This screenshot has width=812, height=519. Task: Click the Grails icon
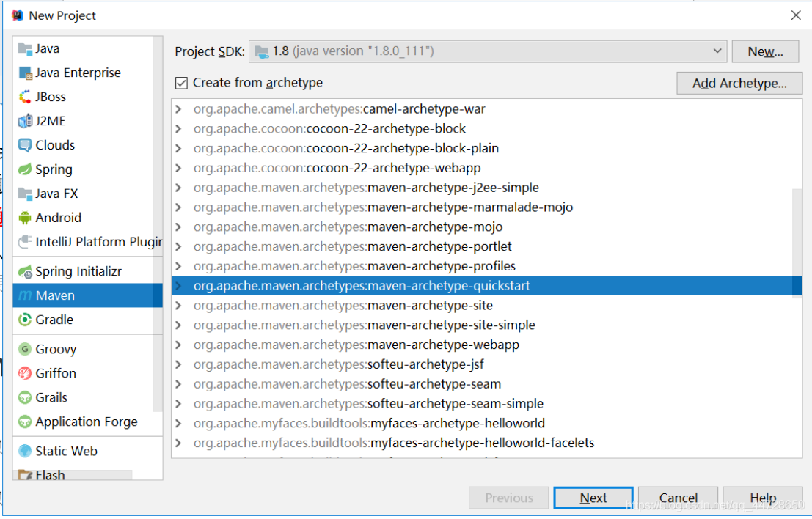[x=25, y=398]
